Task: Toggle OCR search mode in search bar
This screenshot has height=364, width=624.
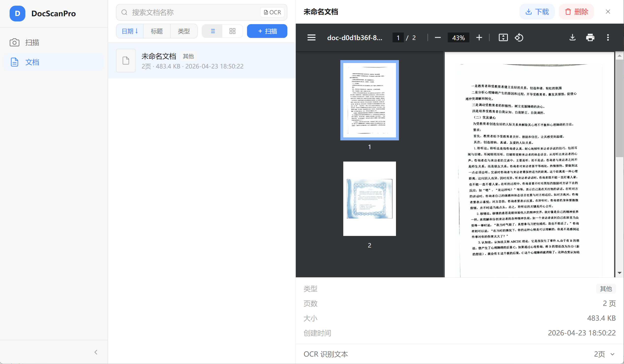Action: pyautogui.click(x=272, y=12)
